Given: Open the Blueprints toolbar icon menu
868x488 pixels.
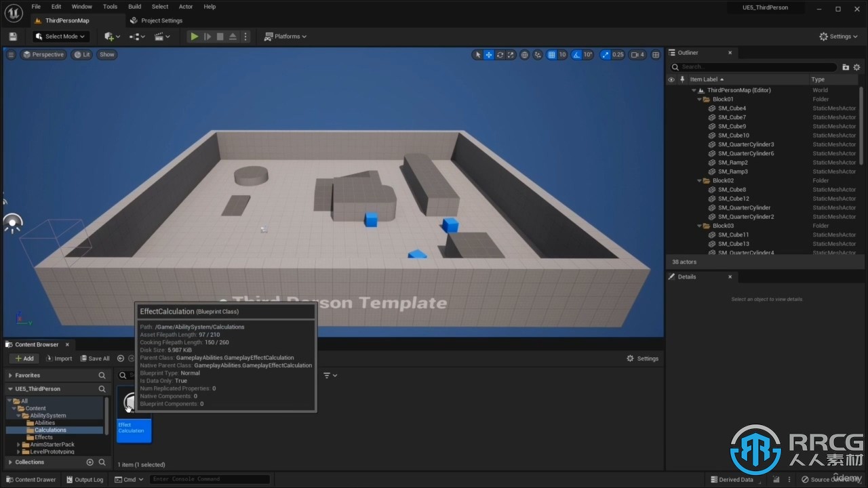Looking at the screenshot, I should click(x=136, y=37).
